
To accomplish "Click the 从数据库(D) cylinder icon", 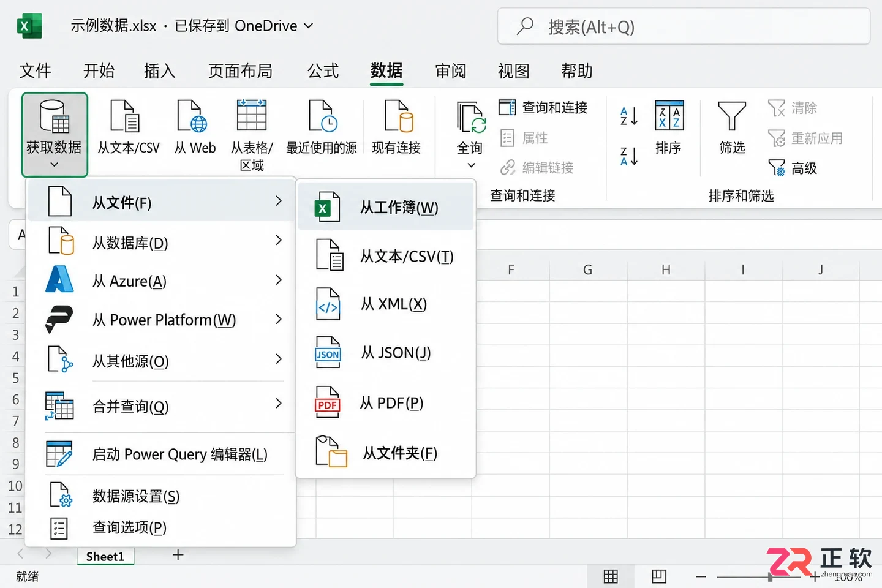I will 61,240.
